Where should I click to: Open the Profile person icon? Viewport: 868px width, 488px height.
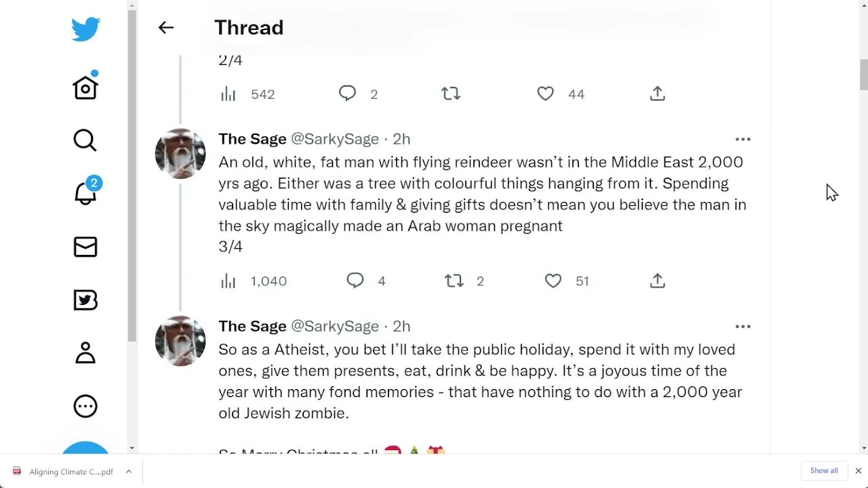coord(85,352)
